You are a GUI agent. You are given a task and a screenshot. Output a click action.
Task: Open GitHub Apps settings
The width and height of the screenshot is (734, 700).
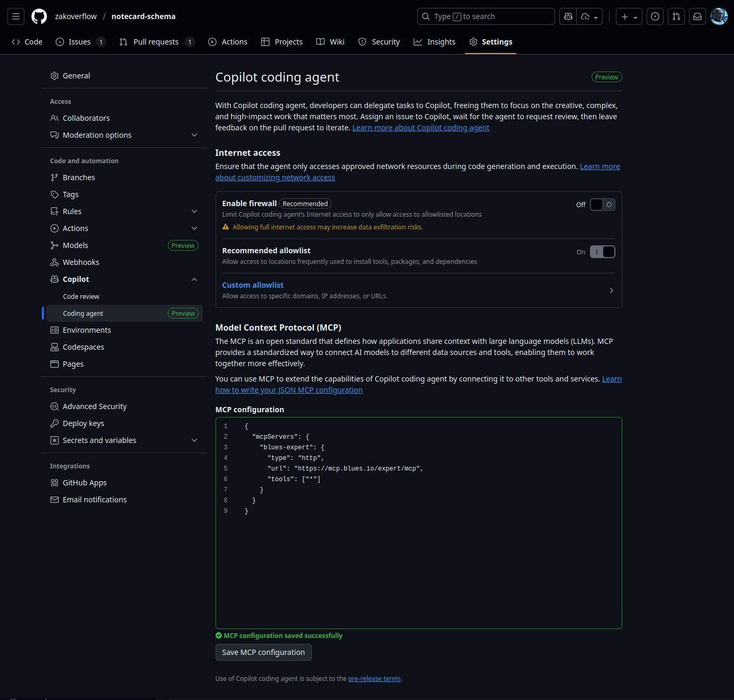pyautogui.click(x=124, y=483)
